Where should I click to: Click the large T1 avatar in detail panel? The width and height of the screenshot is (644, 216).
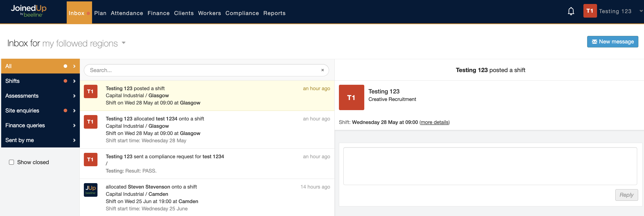(x=351, y=97)
